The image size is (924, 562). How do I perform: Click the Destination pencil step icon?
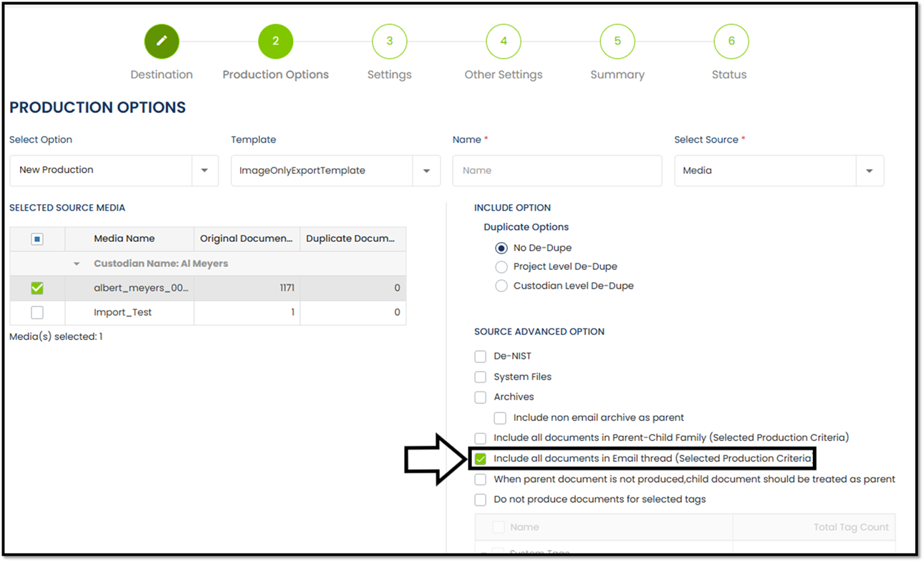tap(161, 42)
